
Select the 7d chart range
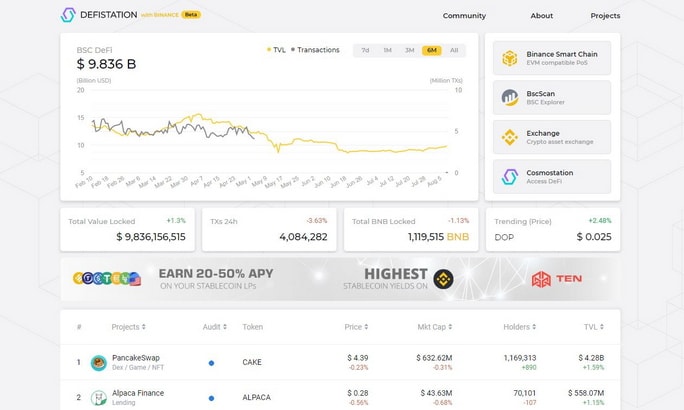click(365, 50)
